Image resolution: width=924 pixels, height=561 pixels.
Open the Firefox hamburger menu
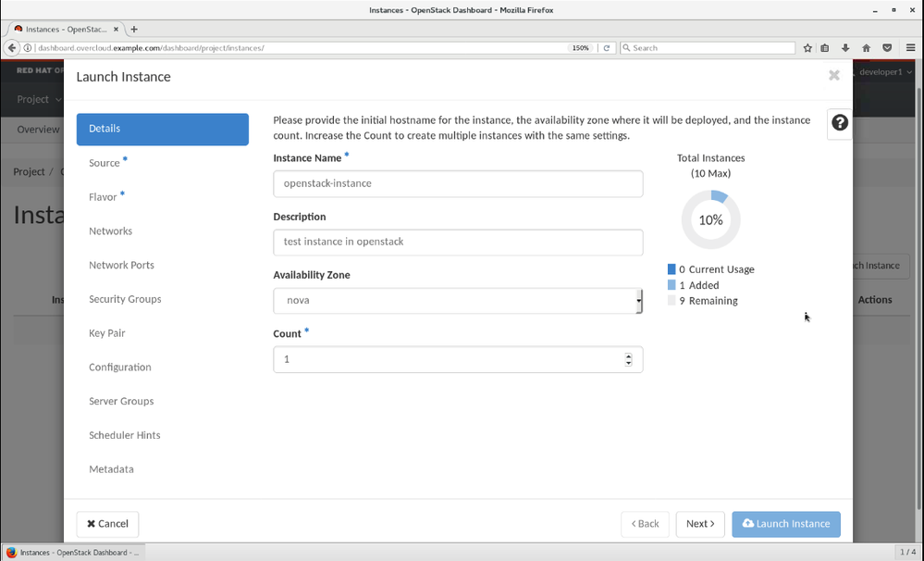[910, 48]
